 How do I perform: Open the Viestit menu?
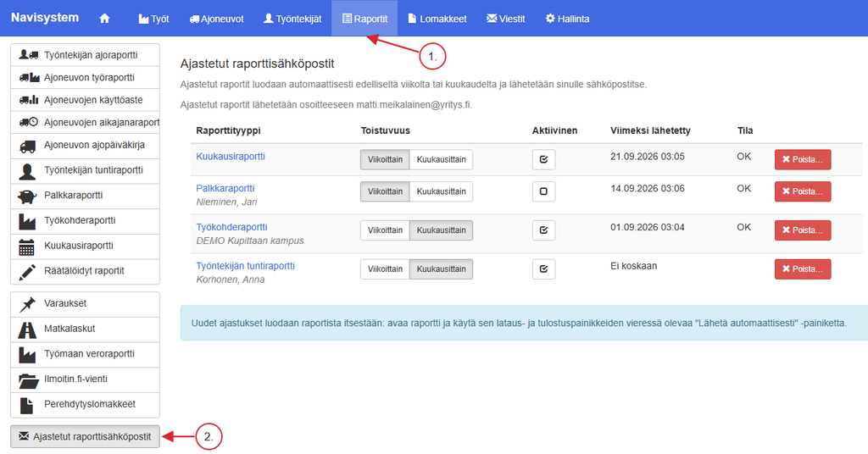(x=505, y=19)
